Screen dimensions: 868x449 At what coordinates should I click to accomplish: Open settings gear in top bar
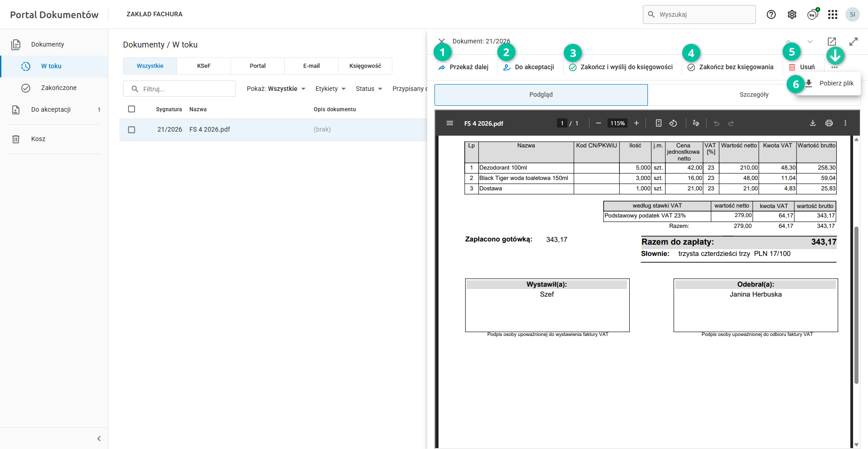coord(792,14)
